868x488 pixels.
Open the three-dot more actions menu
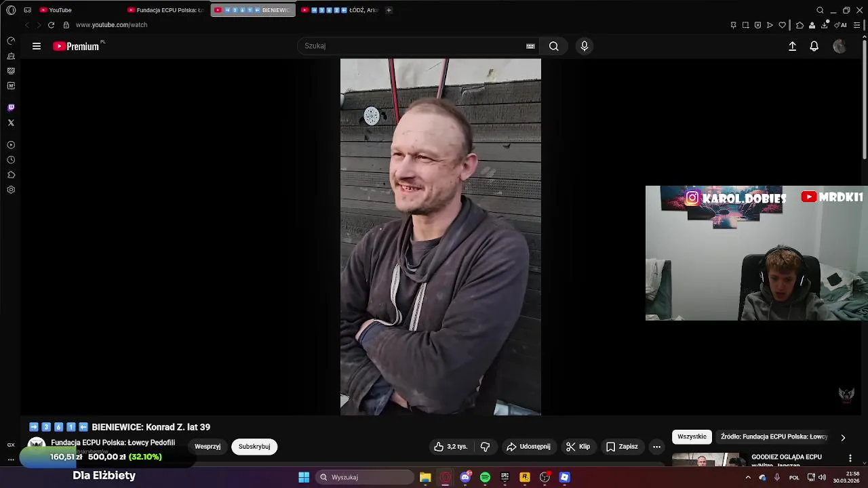[656, 447]
